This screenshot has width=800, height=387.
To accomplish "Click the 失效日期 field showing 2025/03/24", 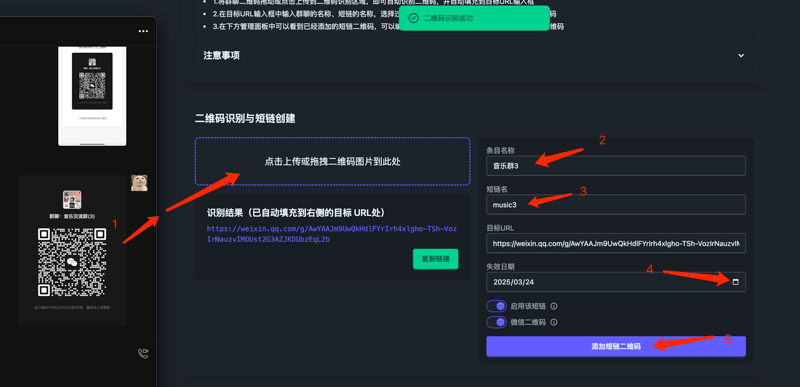I will [x=616, y=282].
